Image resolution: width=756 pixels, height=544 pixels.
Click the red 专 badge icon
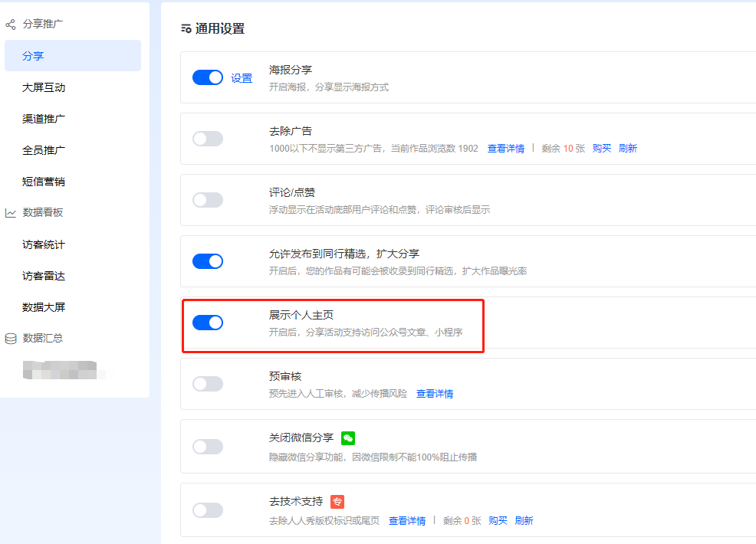click(337, 502)
